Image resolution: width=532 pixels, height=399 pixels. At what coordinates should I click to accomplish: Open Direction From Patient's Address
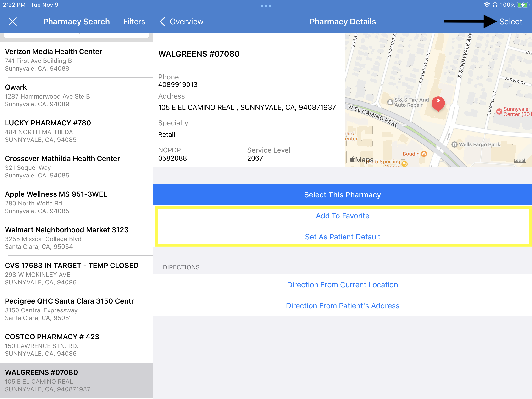click(342, 305)
